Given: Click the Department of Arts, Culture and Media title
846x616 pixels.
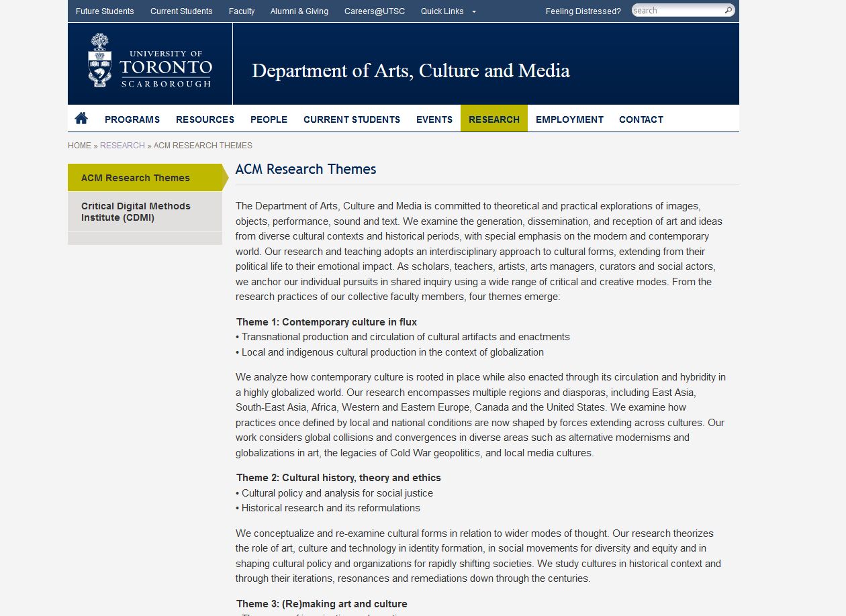Looking at the screenshot, I should [x=410, y=70].
